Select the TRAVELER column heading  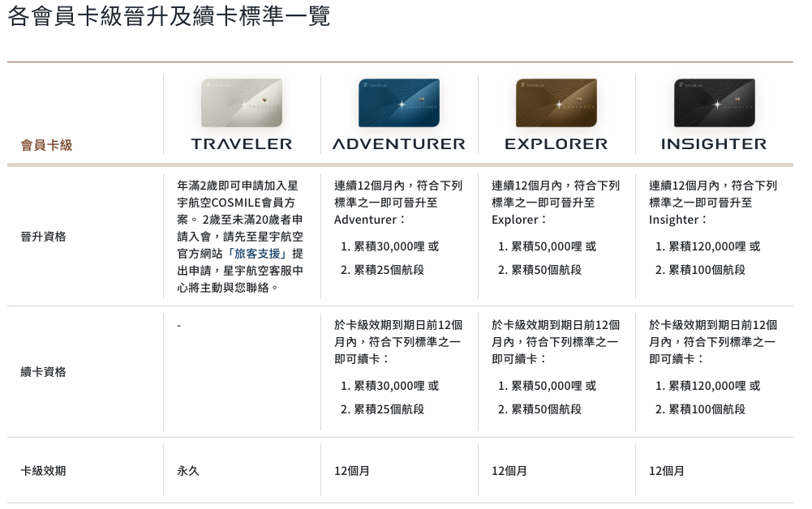[242, 143]
